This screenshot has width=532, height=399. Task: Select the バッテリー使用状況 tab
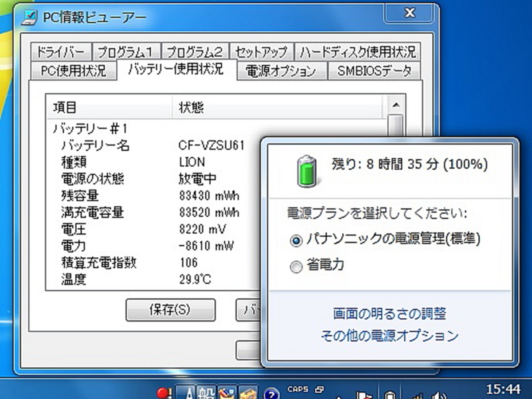[176, 70]
